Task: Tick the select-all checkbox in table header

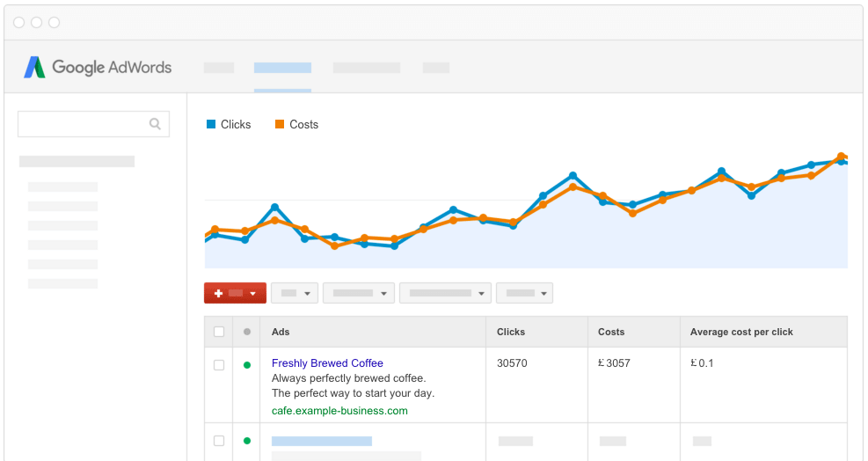Action: (x=219, y=332)
